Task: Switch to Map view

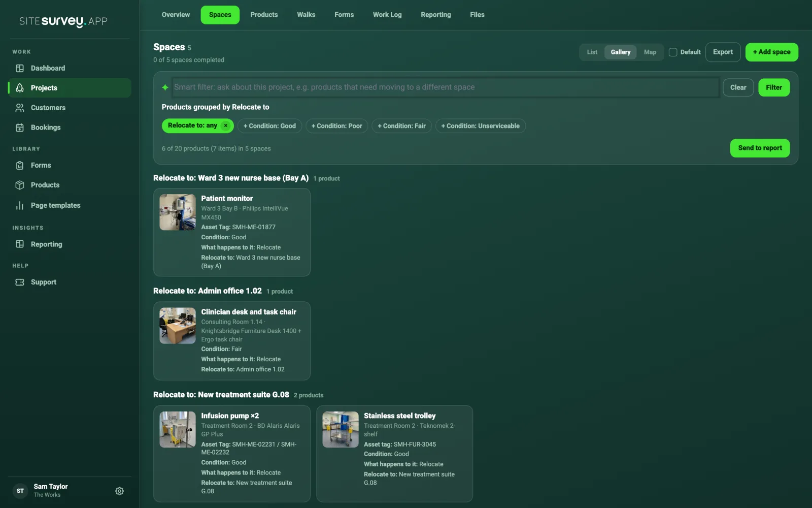Action: pos(650,52)
